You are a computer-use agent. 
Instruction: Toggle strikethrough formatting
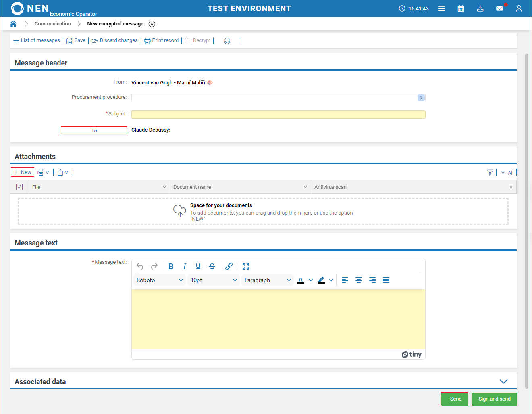point(212,266)
